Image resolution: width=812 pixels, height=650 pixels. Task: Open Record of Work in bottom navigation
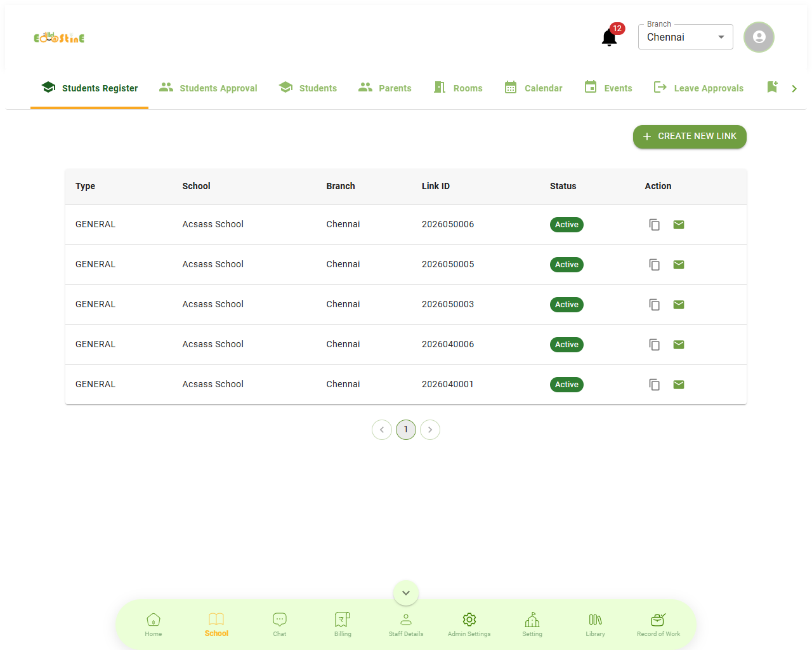click(x=658, y=625)
